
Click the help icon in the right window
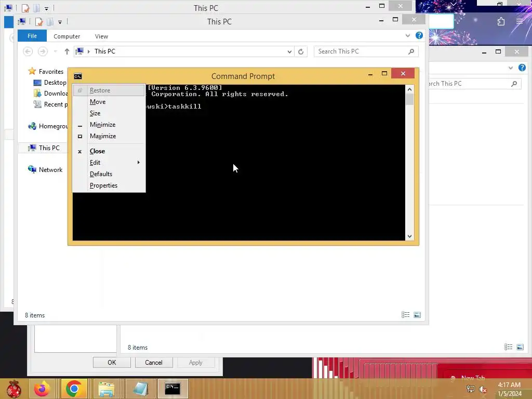click(x=522, y=68)
